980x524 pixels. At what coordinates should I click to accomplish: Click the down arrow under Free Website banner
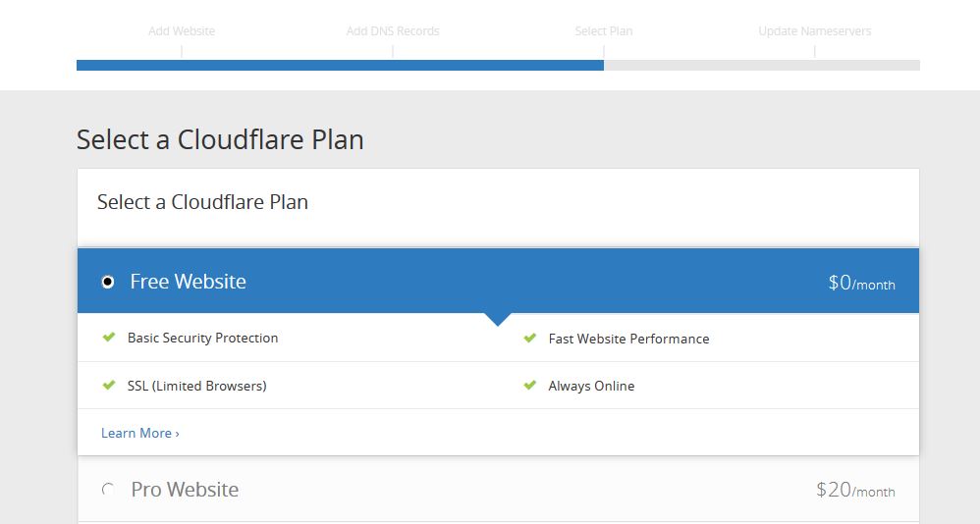coord(498,319)
